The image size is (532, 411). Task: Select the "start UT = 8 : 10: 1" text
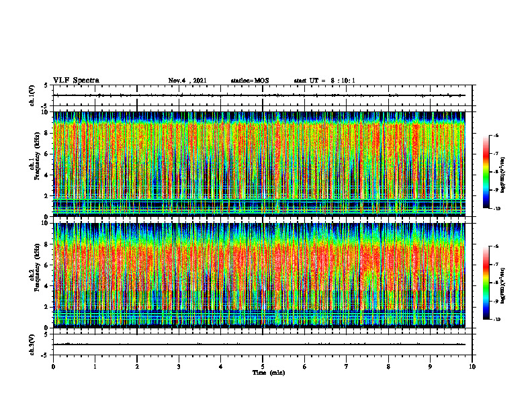[324, 81]
